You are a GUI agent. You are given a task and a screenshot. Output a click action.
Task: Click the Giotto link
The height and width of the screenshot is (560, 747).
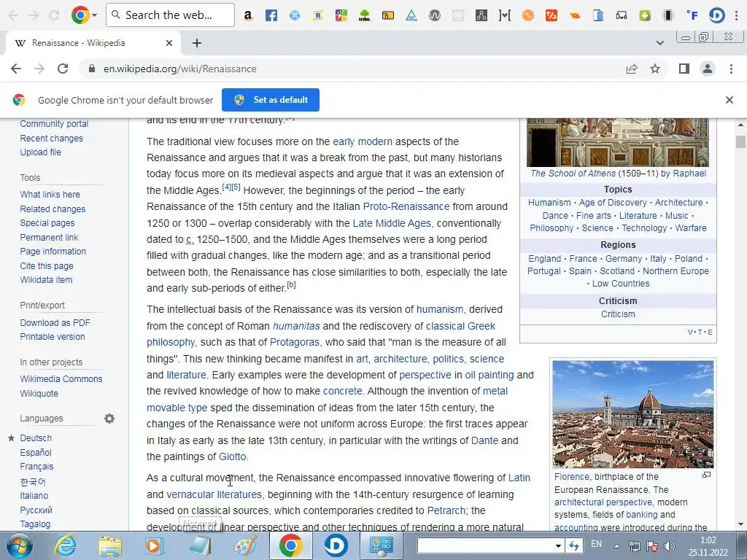233,456
